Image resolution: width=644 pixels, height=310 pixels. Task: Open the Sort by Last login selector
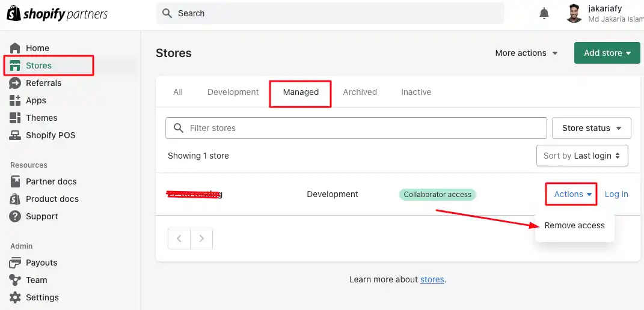pyautogui.click(x=582, y=156)
